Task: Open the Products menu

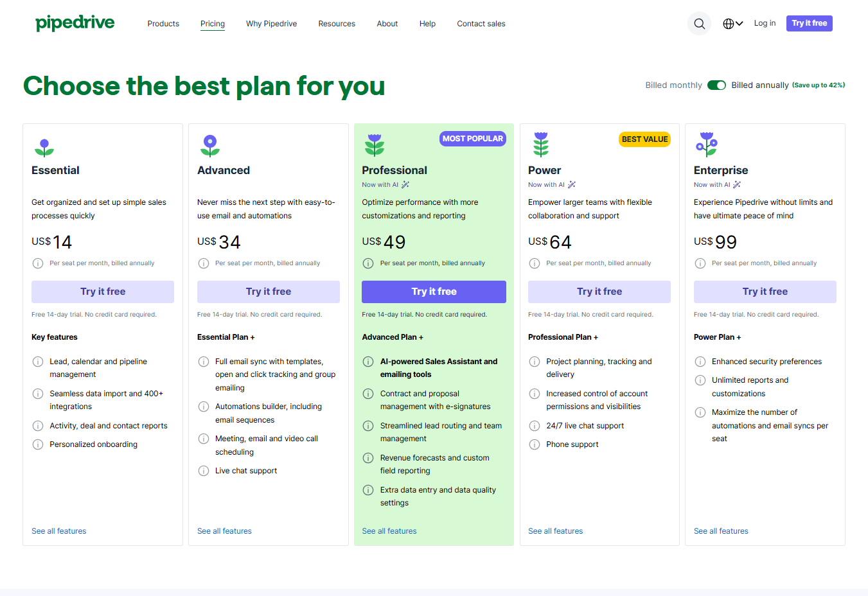Action: point(163,24)
